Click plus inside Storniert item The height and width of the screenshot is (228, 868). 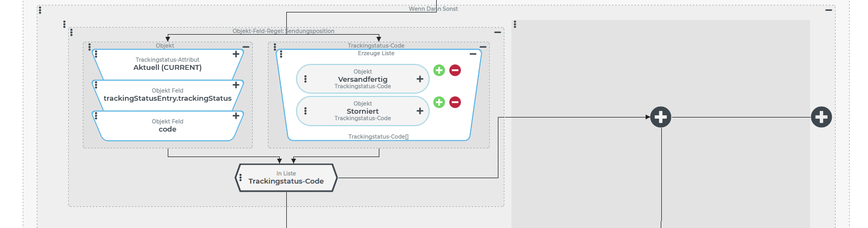420,111
